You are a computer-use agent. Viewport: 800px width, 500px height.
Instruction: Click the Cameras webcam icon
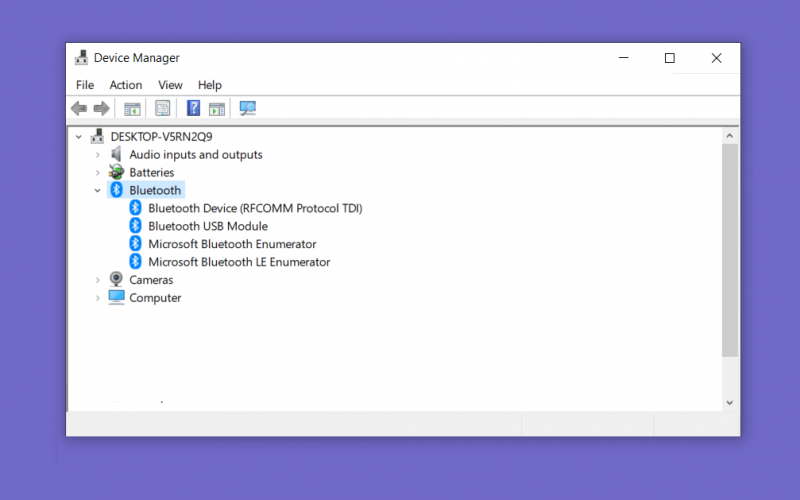tap(116, 279)
